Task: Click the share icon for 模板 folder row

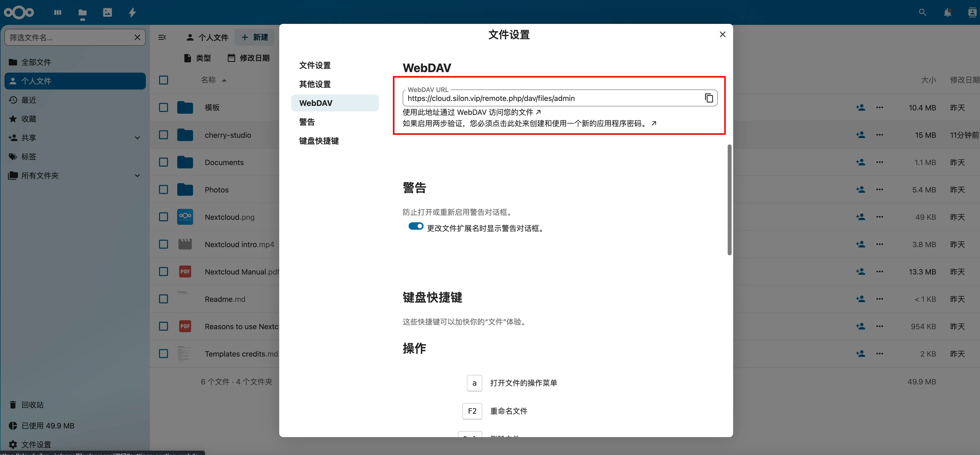Action: coord(861,108)
